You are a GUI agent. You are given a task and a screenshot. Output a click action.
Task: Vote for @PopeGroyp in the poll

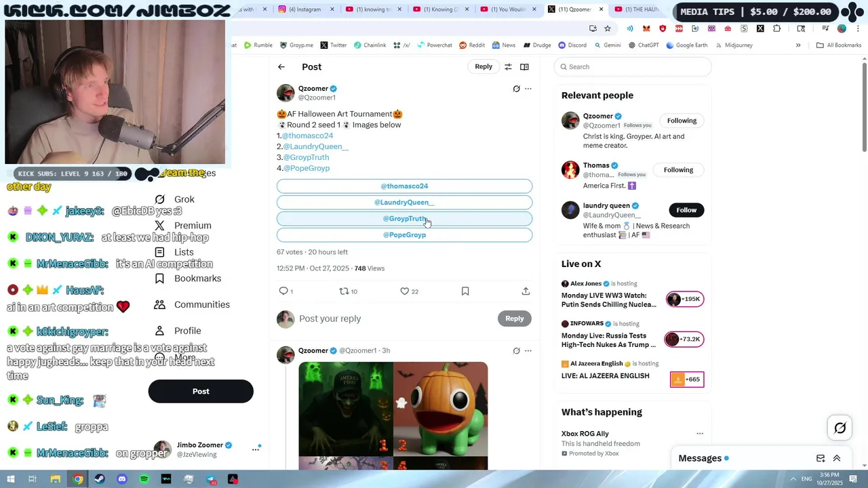click(x=404, y=235)
